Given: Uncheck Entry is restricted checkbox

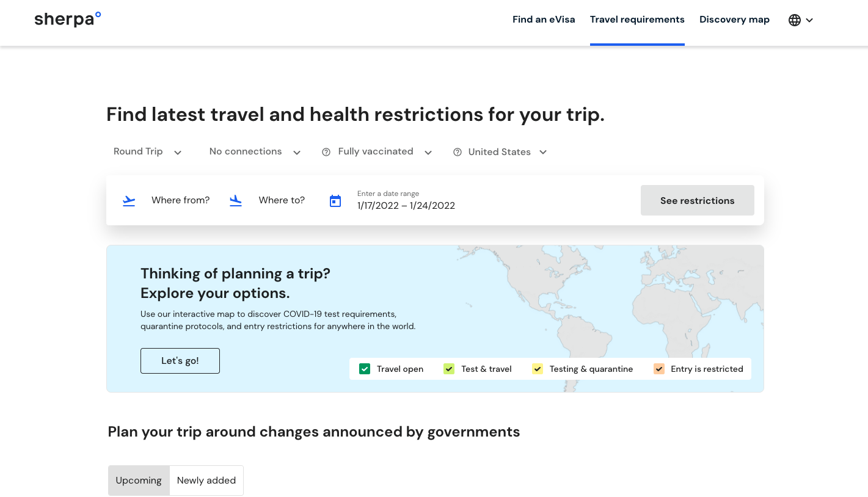Looking at the screenshot, I should (x=658, y=369).
